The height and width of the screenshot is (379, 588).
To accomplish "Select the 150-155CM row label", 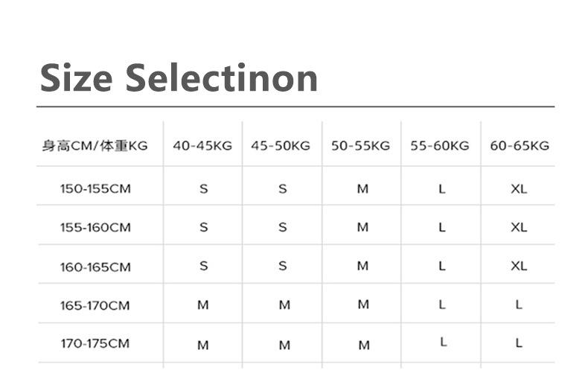I will (95, 189).
